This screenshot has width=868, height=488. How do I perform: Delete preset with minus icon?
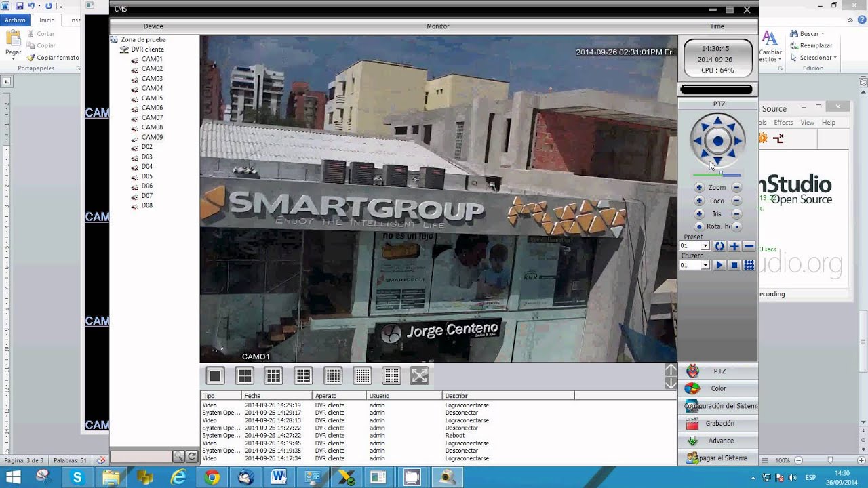point(749,246)
